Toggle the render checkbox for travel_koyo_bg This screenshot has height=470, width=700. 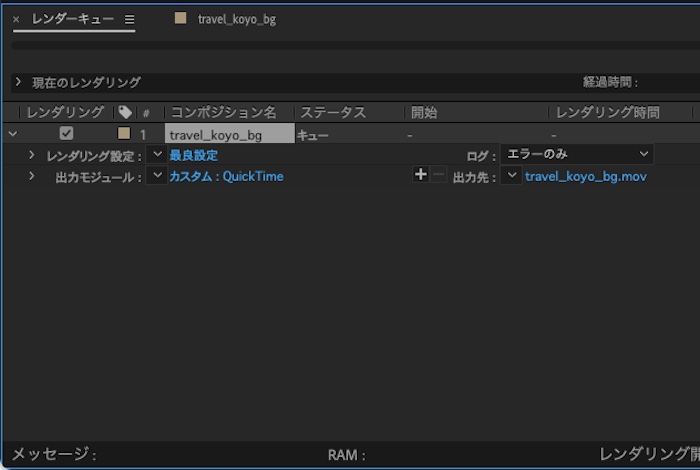tap(66, 133)
